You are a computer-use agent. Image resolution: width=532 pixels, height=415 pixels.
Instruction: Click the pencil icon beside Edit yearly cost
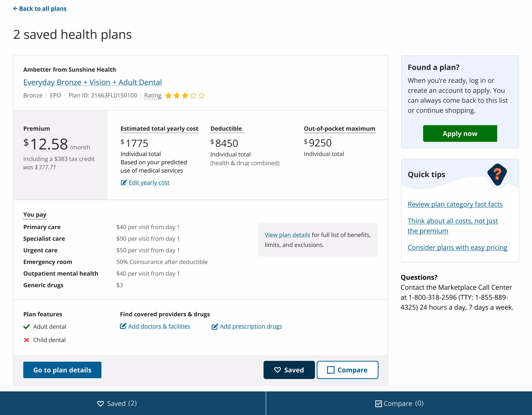pos(124,183)
